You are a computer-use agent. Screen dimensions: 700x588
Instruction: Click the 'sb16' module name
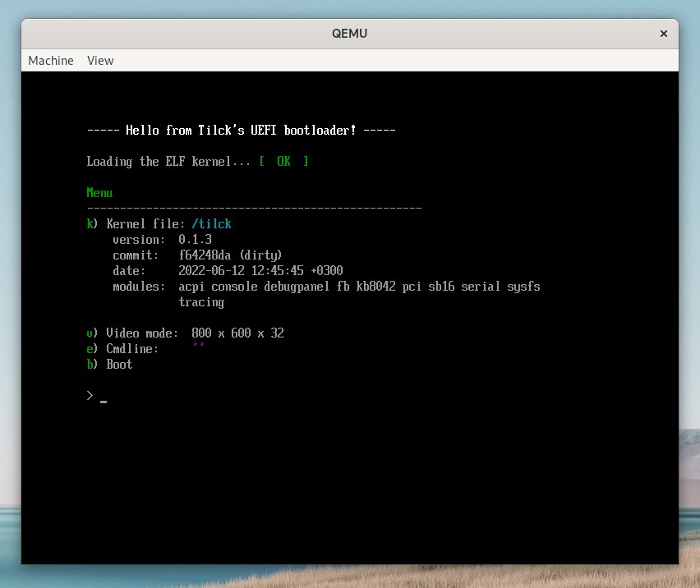[x=441, y=286]
